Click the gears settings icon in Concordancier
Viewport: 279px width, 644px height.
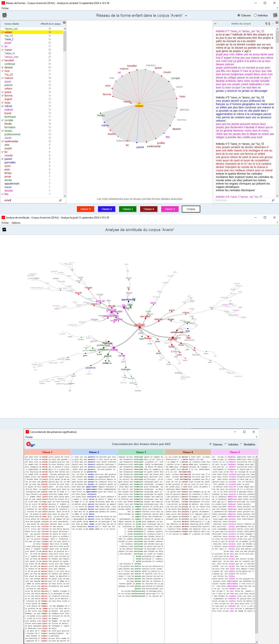pos(30,444)
